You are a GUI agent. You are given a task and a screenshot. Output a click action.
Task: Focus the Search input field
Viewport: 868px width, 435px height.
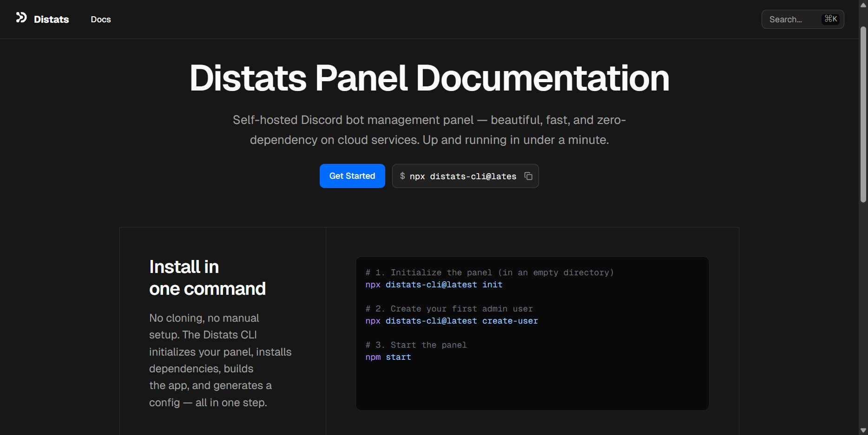(x=790, y=19)
